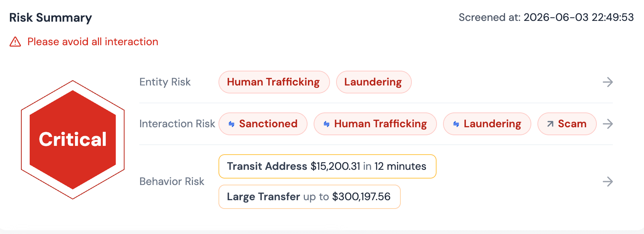The height and width of the screenshot is (234, 644).
Task: Select the Entity Risk Human Trafficking tag
Action: coord(274,82)
